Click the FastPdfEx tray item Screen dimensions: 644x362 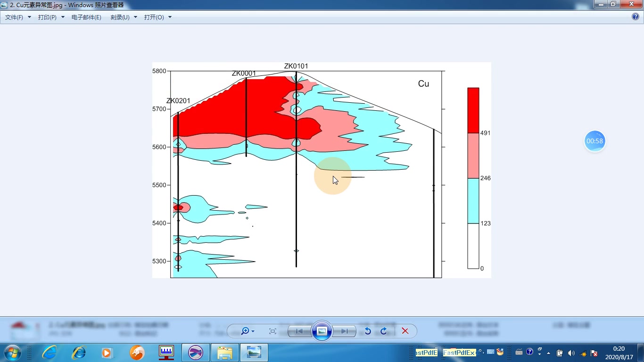460,353
